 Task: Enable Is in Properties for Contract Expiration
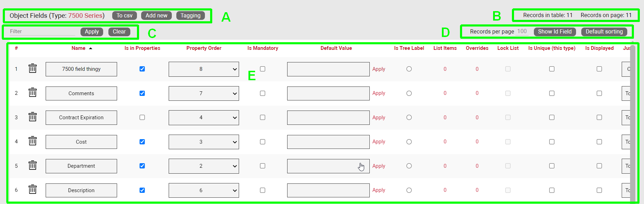point(142,118)
